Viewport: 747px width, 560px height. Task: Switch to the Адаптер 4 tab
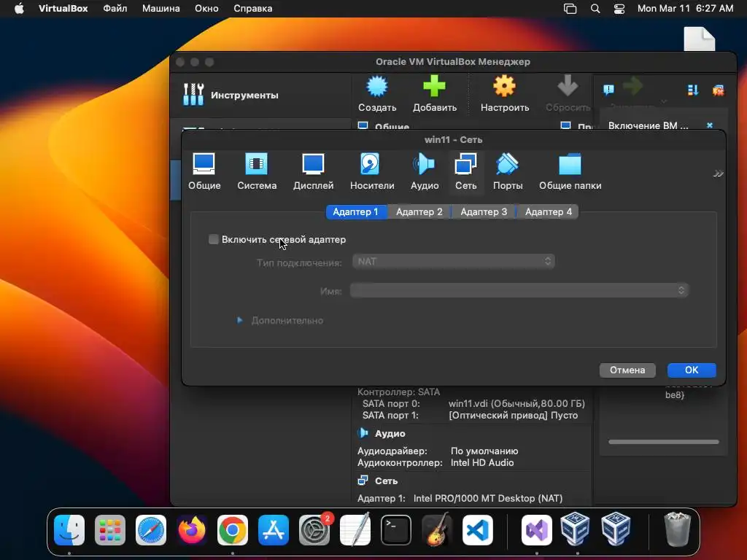click(549, 212)
